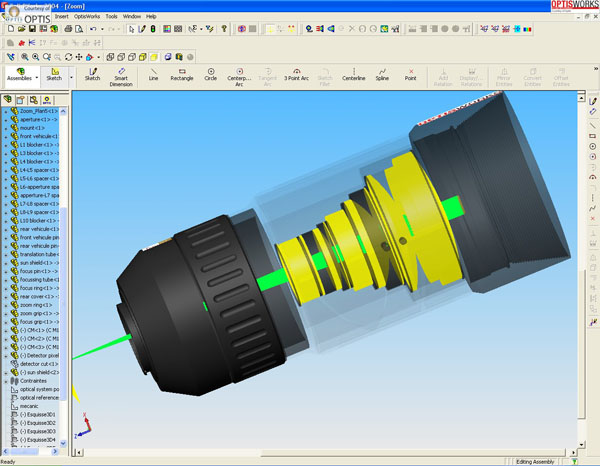Screen dimensions: 600x466
Task: Click the New document icon
Action: (x=11, y=29)
